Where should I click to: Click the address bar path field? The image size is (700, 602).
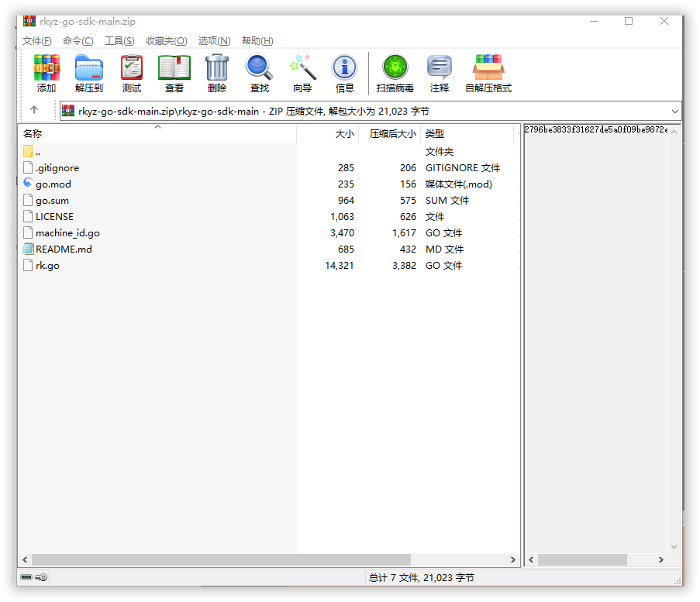click(371, 111)
